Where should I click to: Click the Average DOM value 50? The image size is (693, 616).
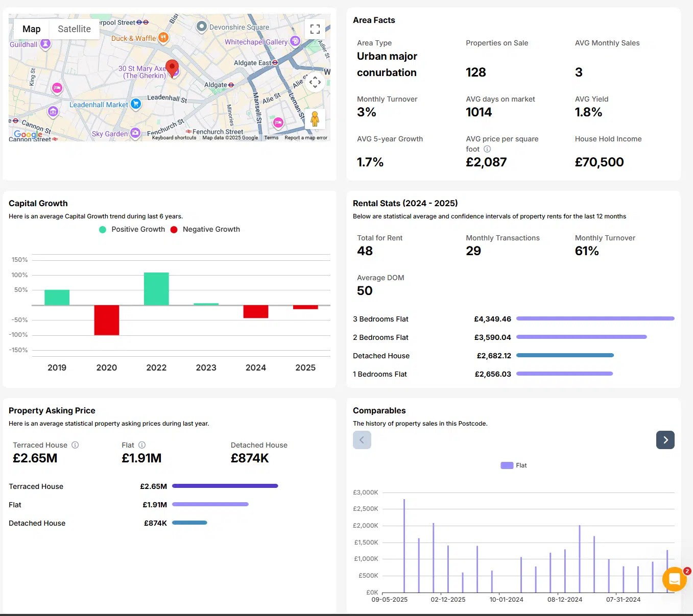tap(365, 291)
